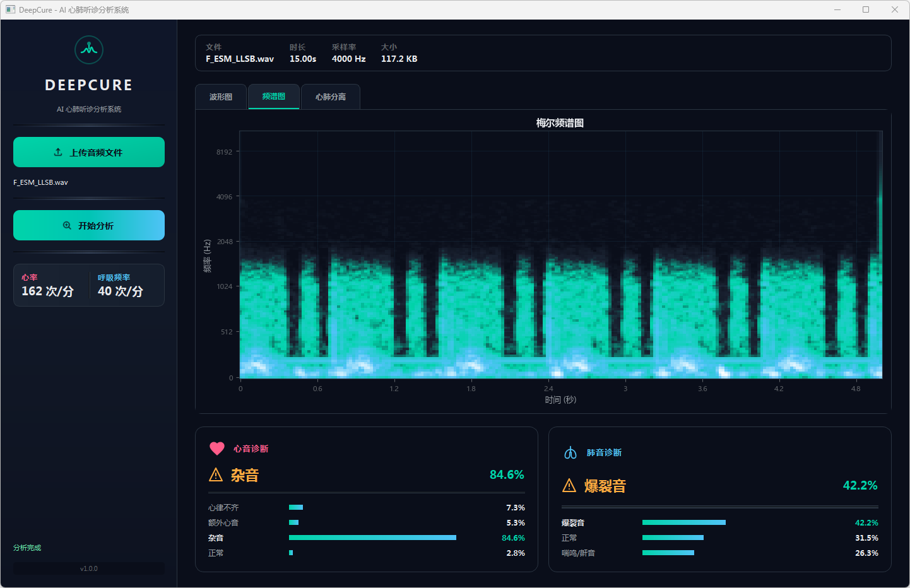Image resolution: width=910 pixels, height=588 pixels.
Task: Click the lungs icon beside 肺音诊断
Action: point(570,453)
